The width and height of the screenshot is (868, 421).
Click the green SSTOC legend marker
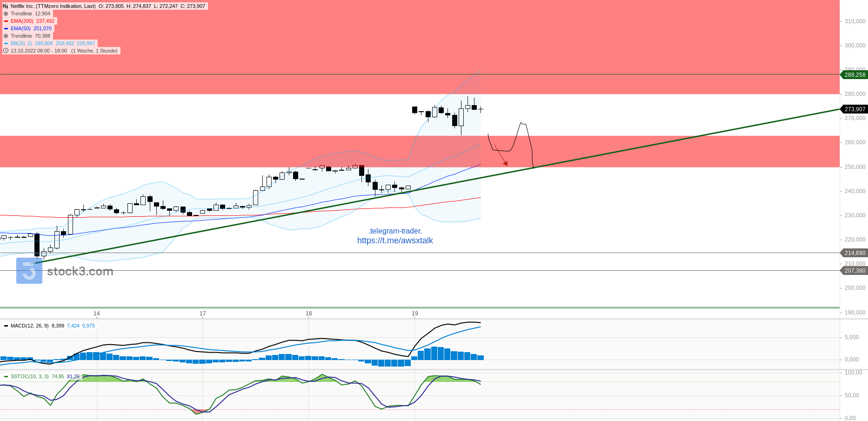click(x=6, y=376)
